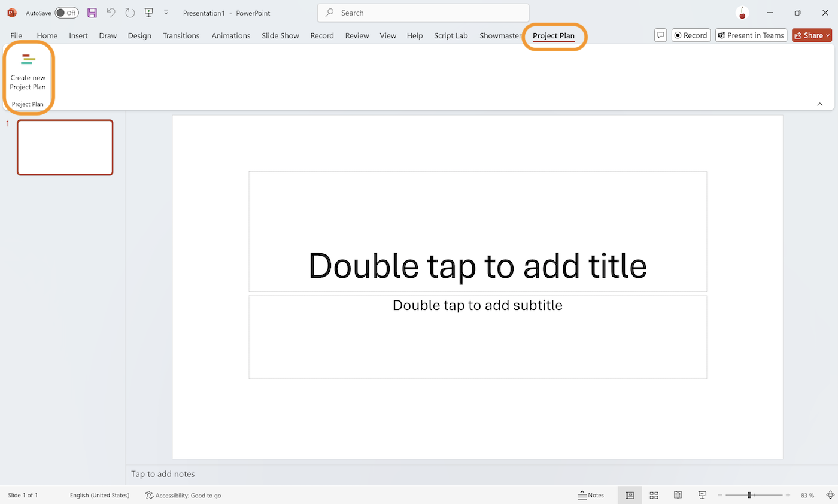The width and height of the screenshot is (838, 504).
Task: Click Create new Project Plan icon
Action: point(28,60)
